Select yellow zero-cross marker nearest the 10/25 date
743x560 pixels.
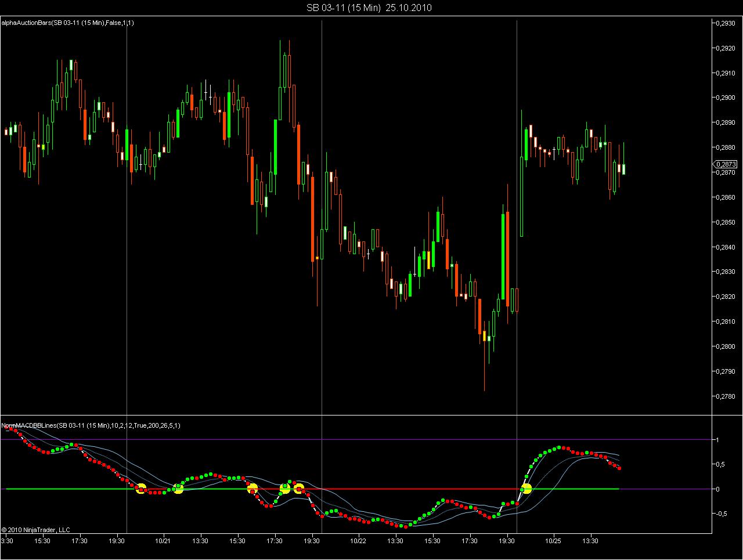(x=526, y=489)
